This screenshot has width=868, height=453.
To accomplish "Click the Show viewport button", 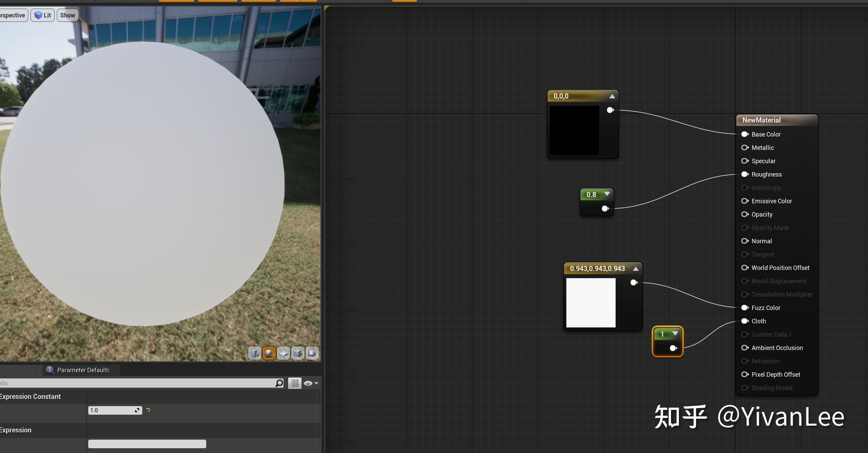I will (67, 15).
